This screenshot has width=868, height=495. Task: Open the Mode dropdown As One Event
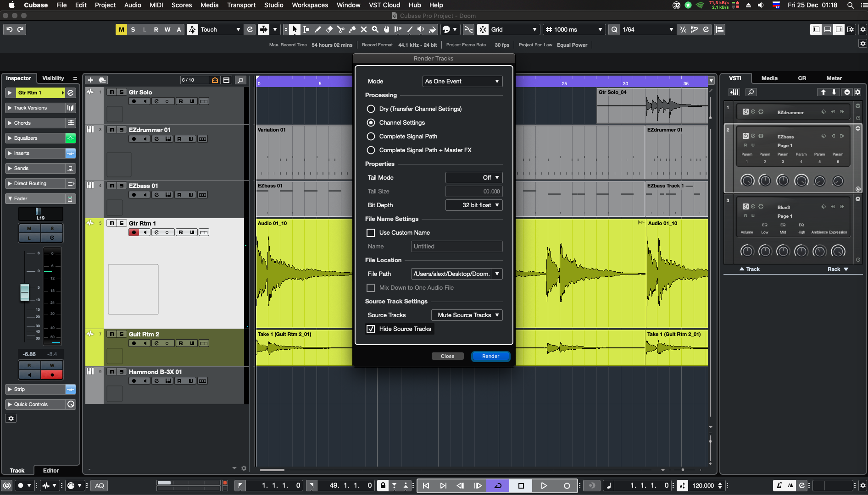(x=462, y=82)
